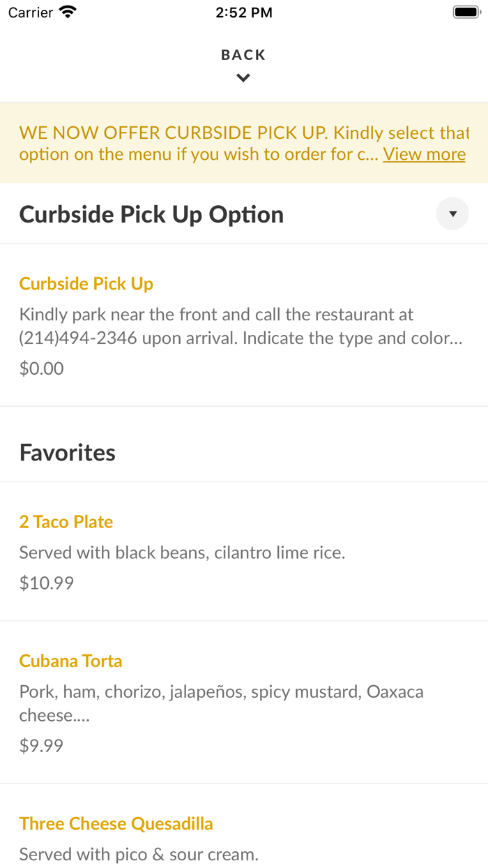Click the $10.99 price
Image resolution: width=488 pixels, height=868 pixels.
46,583
